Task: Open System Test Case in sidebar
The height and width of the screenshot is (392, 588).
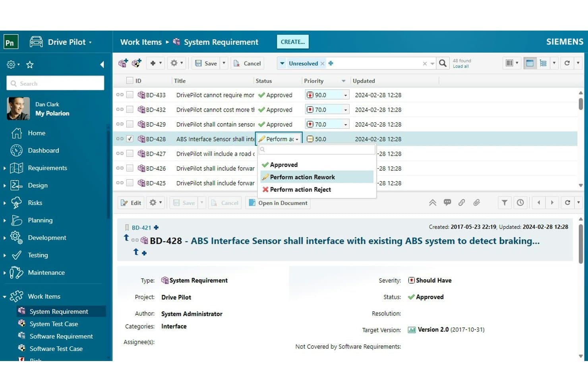Action: click(x=54, y=324)
